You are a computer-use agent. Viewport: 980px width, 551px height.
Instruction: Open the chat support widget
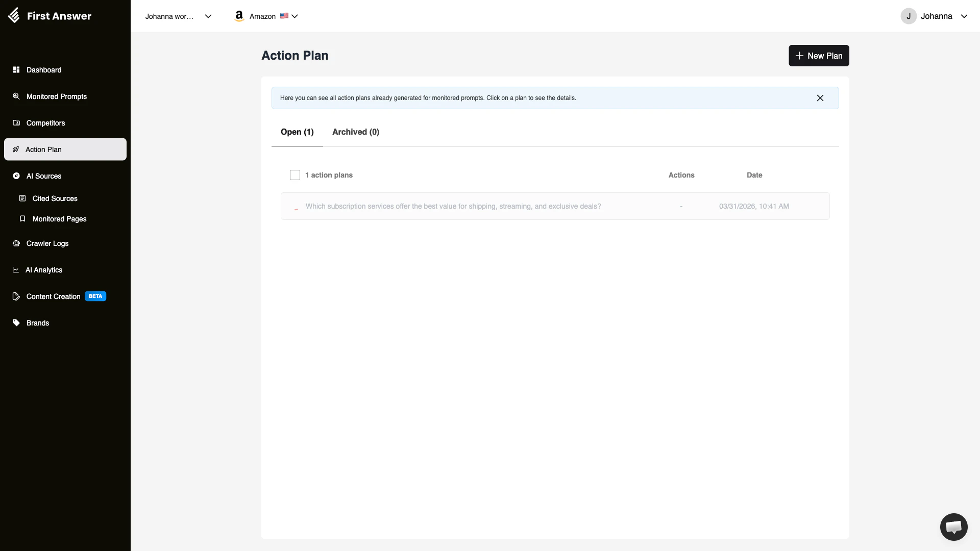click(x=953, y=527)
